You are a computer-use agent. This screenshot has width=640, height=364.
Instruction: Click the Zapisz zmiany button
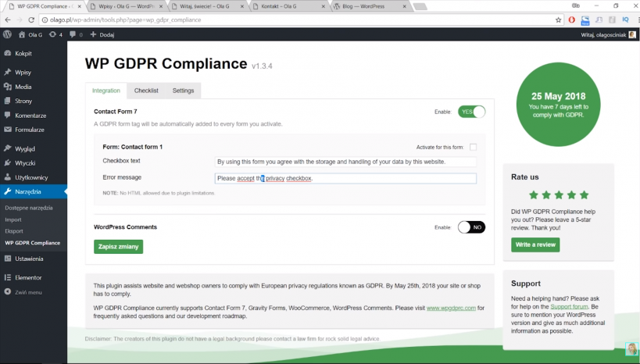pos(118,247)
